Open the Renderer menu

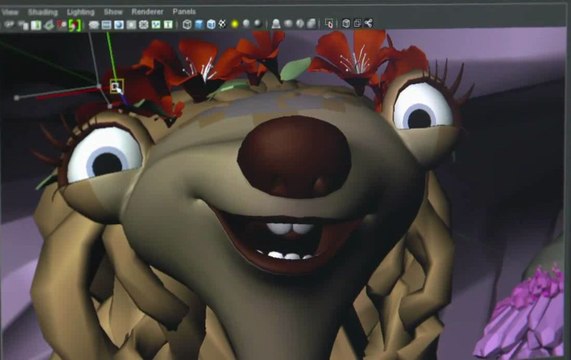coord(147,12)
